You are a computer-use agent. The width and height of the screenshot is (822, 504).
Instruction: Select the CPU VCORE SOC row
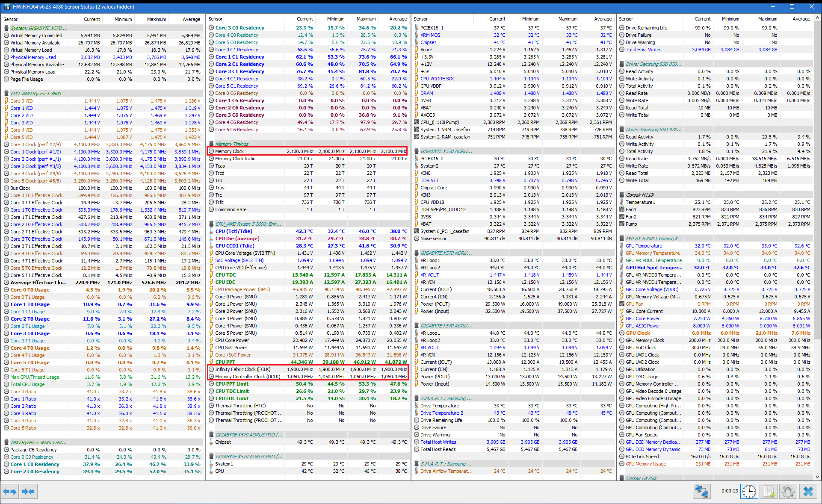[x=513, y=79]
